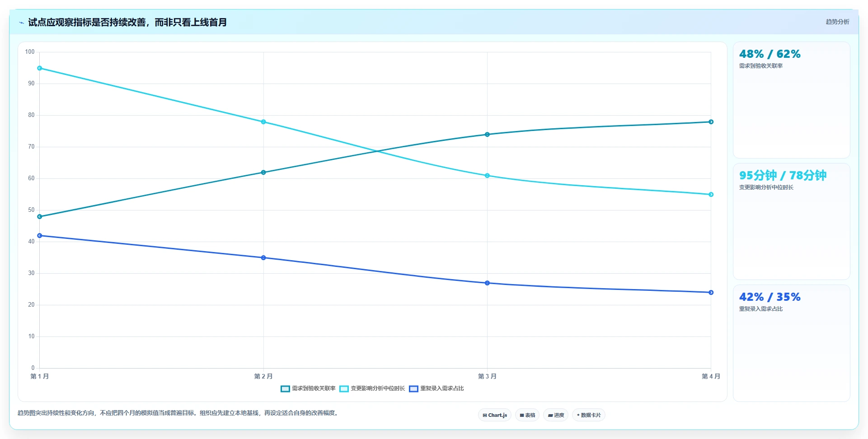
Task: Select the 表格 chip
Action: click(x=527, y=415)
